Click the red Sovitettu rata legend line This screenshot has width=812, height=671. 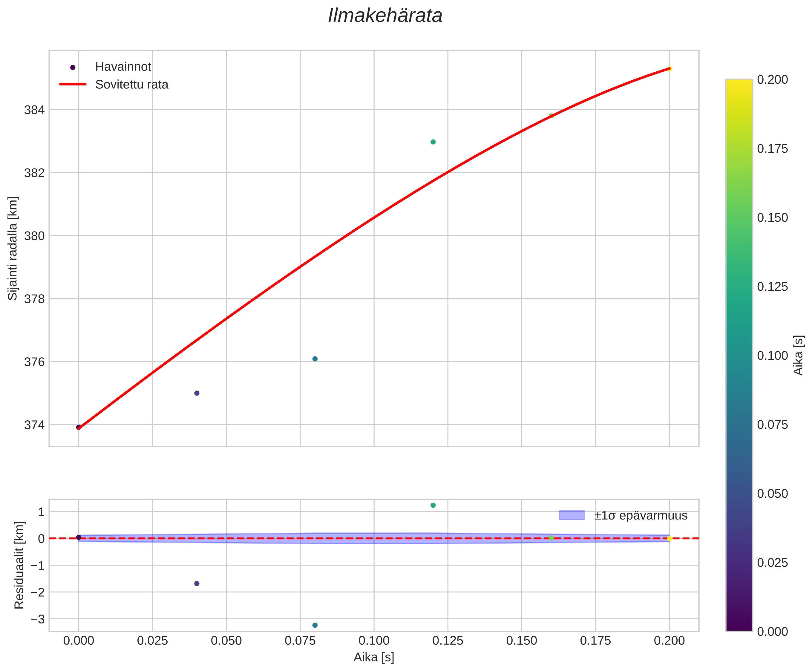73,84
